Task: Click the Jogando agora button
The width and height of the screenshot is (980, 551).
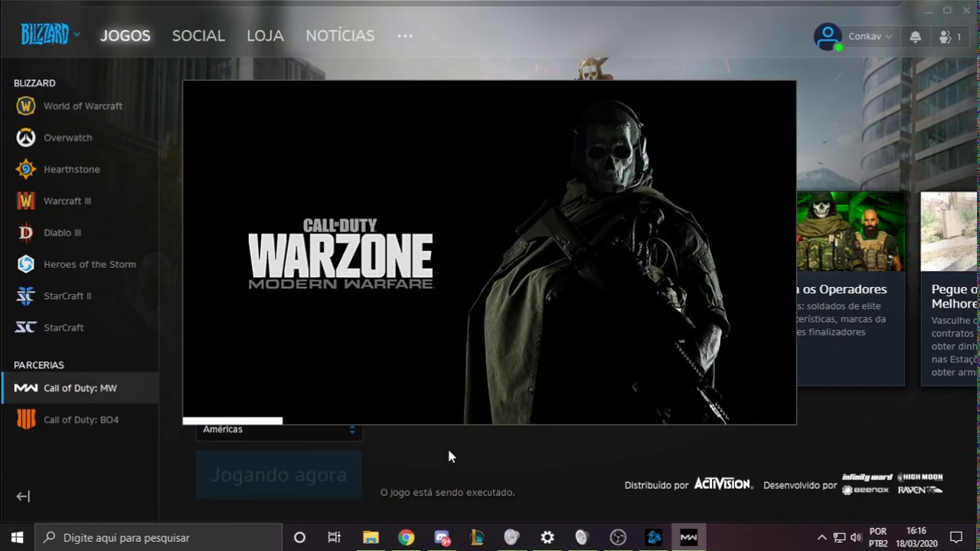Action: click(x=279, y=474)
